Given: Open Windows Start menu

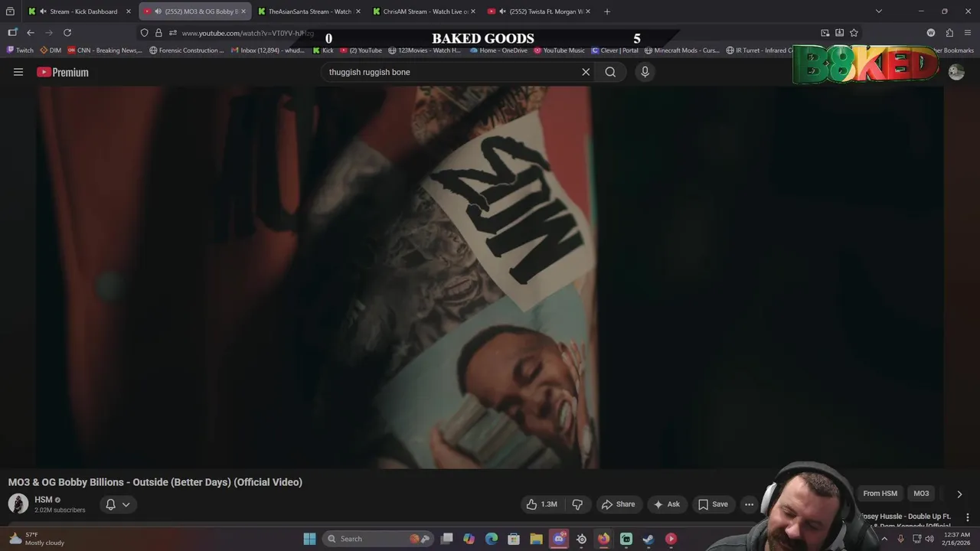Looking at the screenshot, I should pyautogui.click(x=309, y=539).
